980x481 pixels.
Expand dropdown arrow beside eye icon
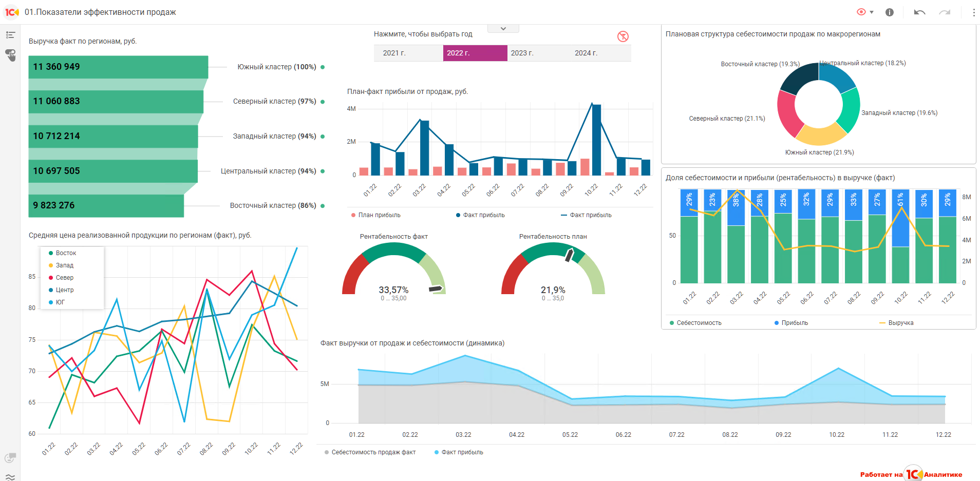(x=872, y=12)
